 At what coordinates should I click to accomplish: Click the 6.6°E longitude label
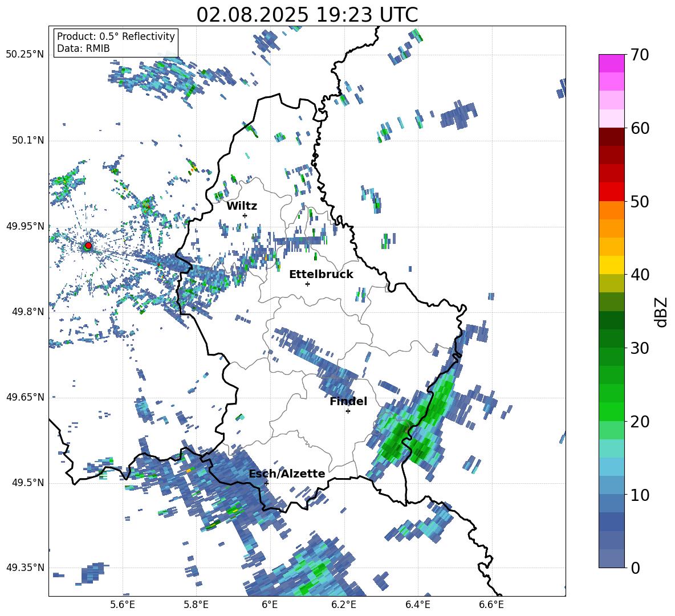coord(491,605)
